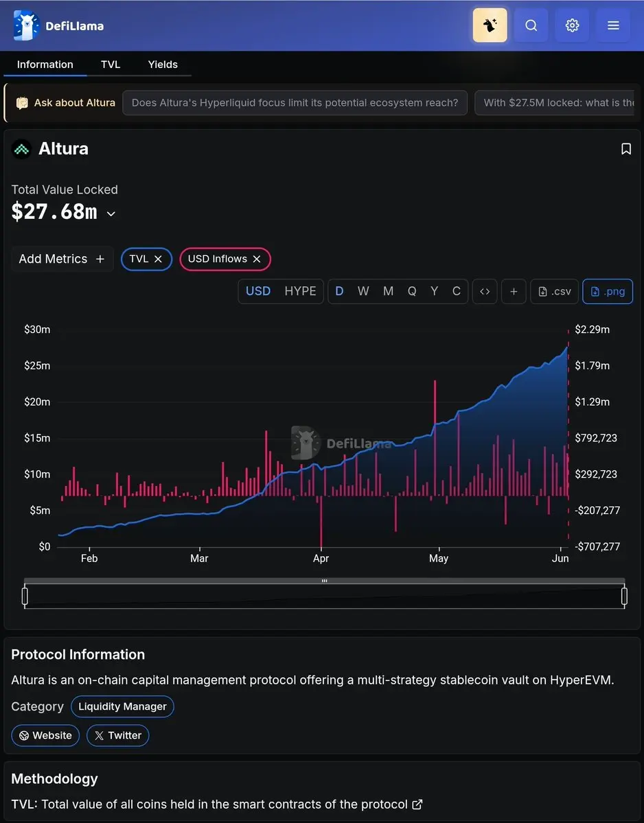
Task: Click the Altura protocol logo icon
Action: coord(21,150)
